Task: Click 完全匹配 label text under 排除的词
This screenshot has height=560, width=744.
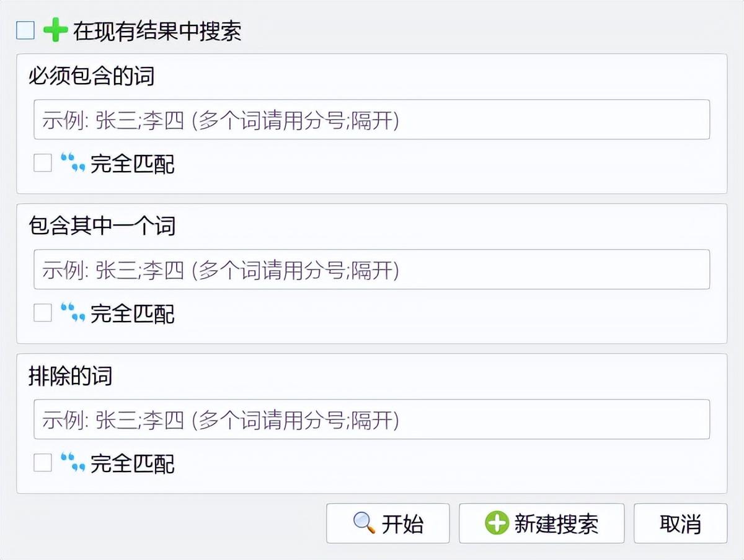Action: 133,463
